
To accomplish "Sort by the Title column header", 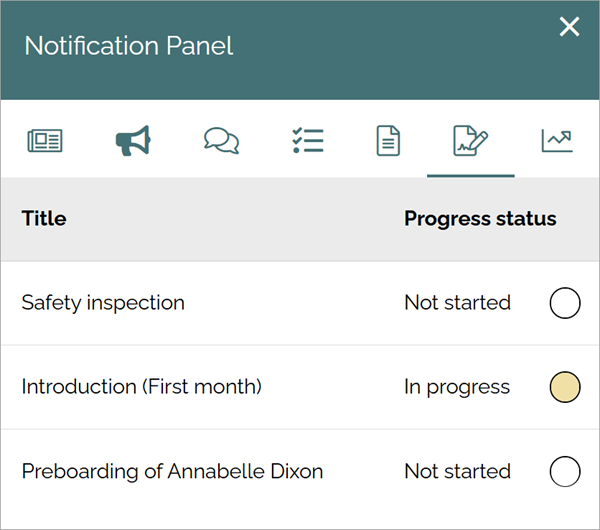I will pos(44,219).
